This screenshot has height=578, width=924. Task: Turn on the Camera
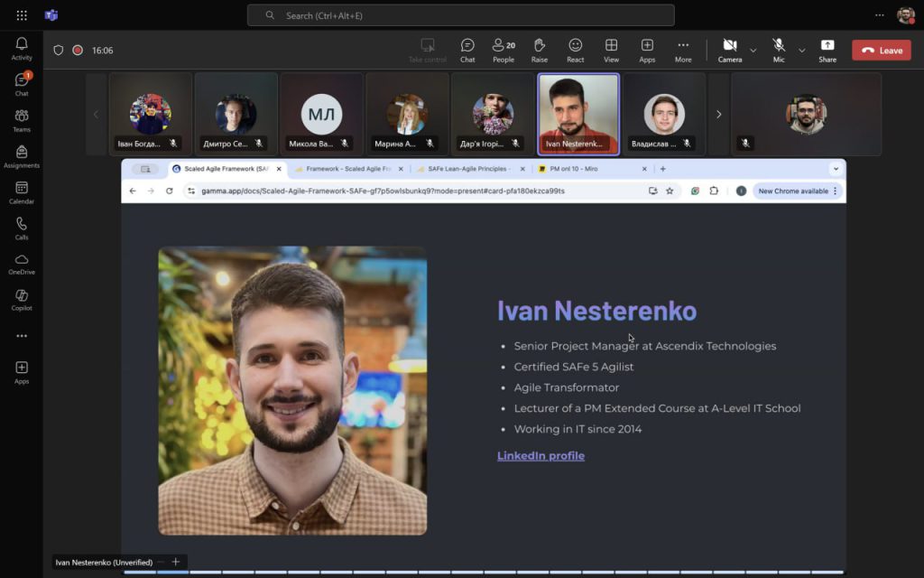pyautogui.click(x=729, y=50)
